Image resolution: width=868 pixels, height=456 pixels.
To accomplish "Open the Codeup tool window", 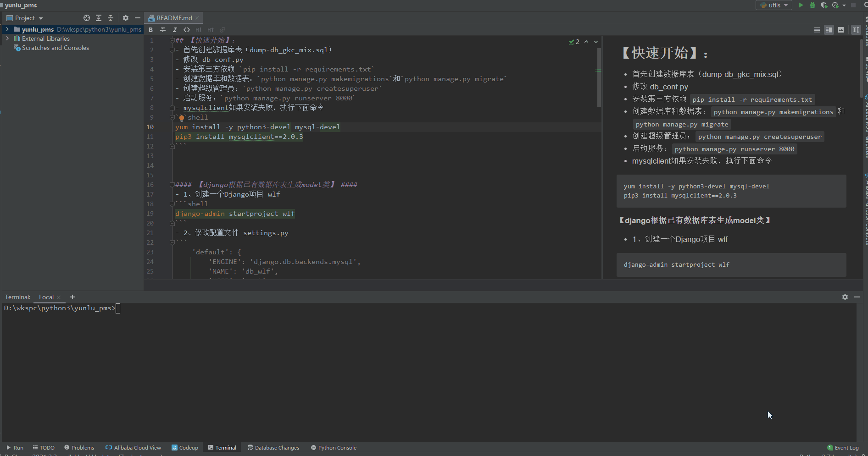I will click(x=185, y=448).
